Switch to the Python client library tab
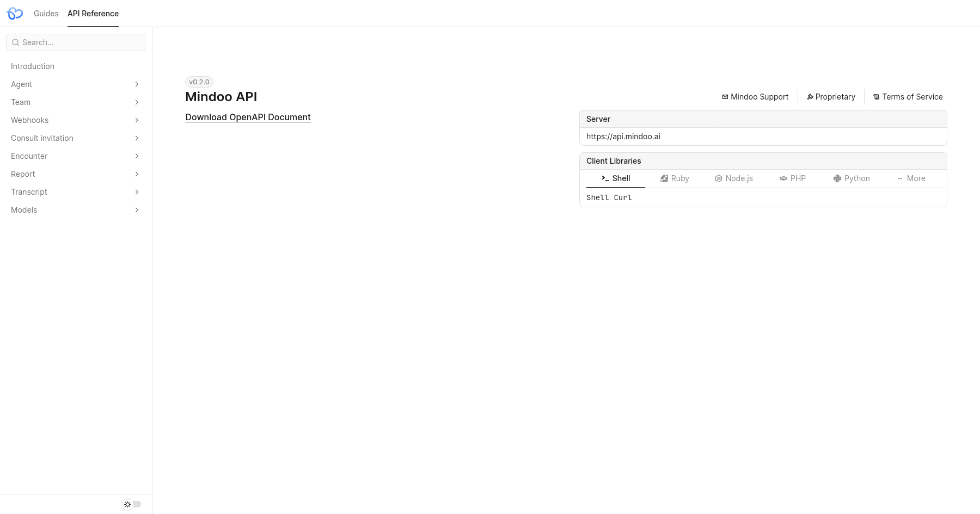 tap(851, 178)
